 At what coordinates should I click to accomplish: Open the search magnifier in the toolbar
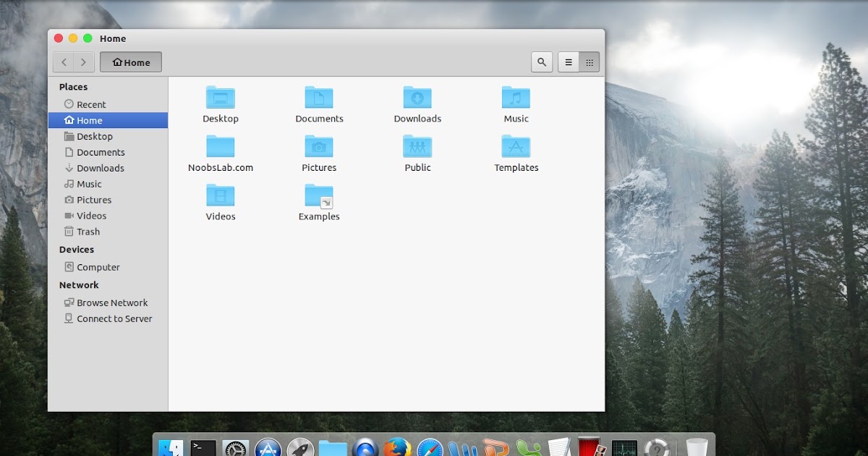542,62
